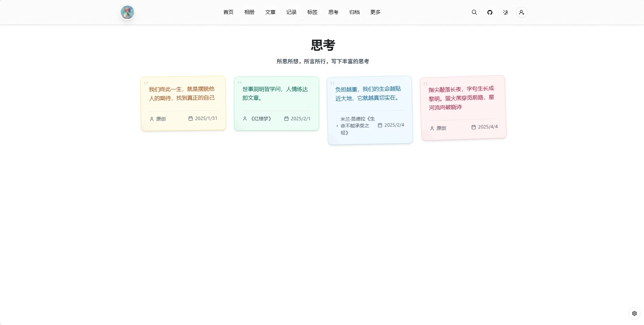The width and height of the screenshot is (644, 325).
Task: Toggle dark mode moon icon
Action: tap(505, 12)
